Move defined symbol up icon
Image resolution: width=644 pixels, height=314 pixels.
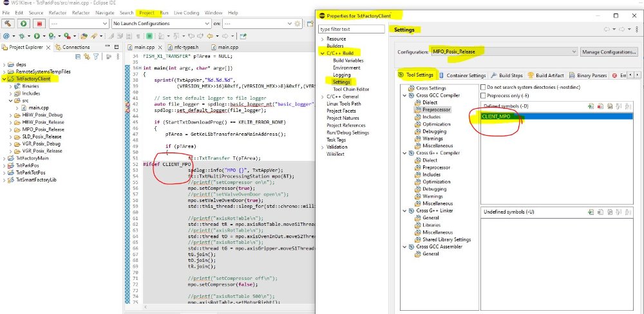(x=619, y=106)
